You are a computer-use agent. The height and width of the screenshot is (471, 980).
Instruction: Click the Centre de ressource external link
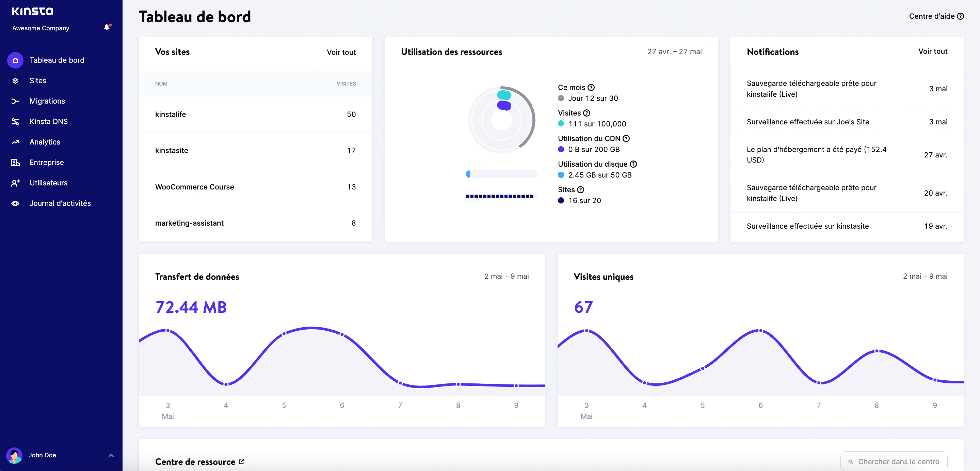click(x=241, y=461)
